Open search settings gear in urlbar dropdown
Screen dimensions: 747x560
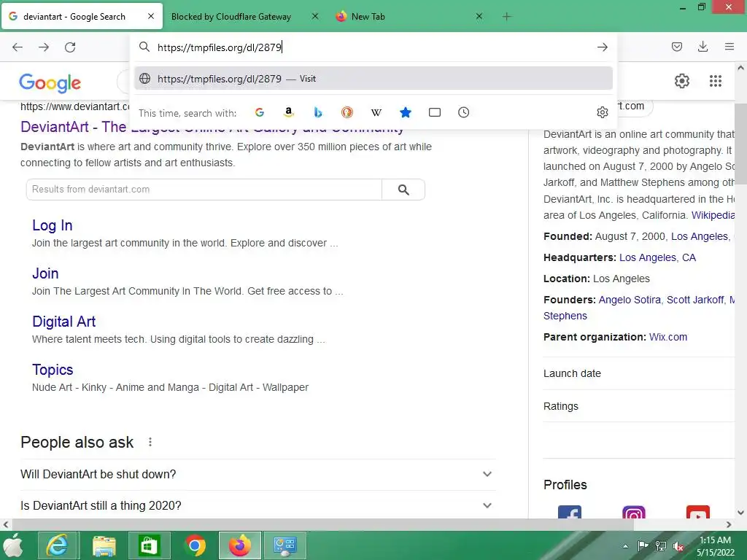[602, 112]
